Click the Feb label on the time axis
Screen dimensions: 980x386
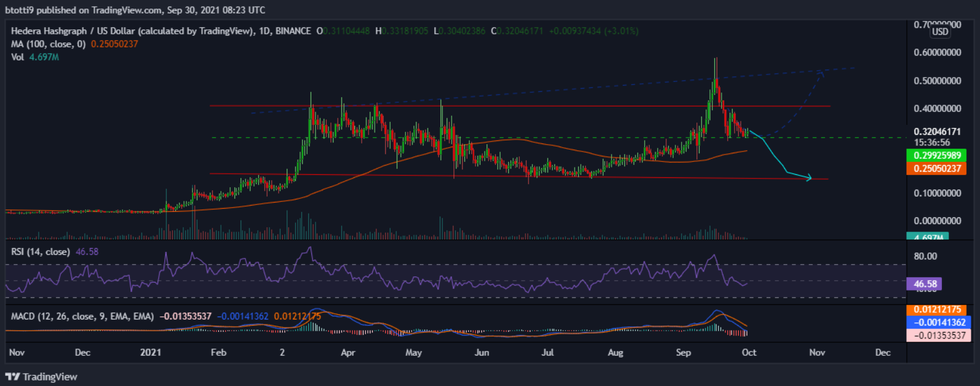point(218,352)
